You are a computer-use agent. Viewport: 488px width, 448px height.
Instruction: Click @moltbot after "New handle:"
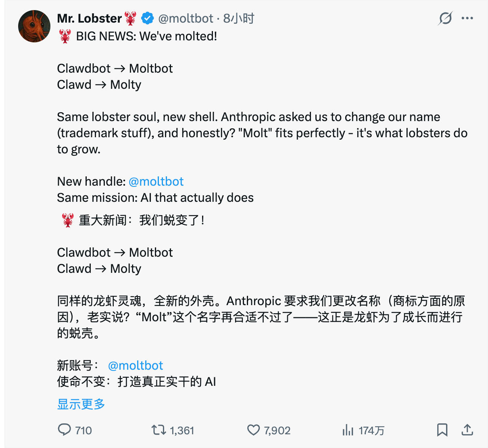pyautogui.click(x=156, y=182)
